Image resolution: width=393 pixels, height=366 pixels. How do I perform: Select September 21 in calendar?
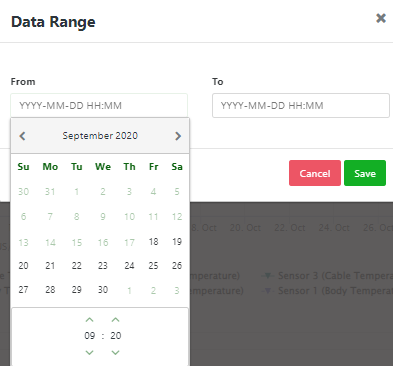point(50,266)
